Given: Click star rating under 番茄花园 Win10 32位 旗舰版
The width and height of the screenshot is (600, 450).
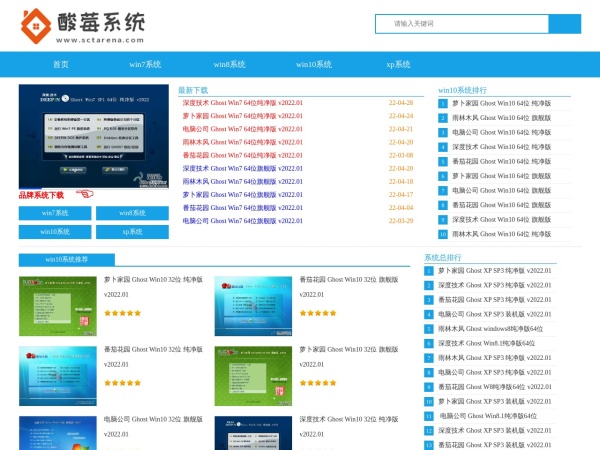Looking at the screenshot, I should (x=318, y=313).
